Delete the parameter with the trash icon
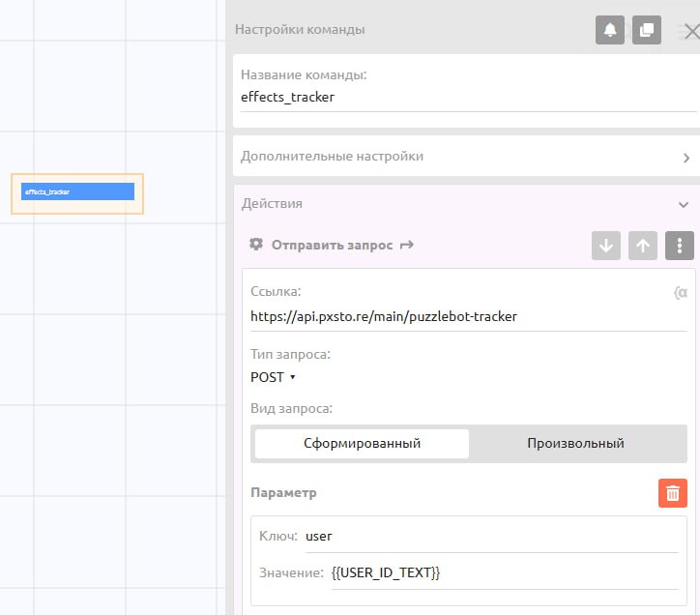The height and width of the screenshot is (615, 700). click(x=673, y=492)
